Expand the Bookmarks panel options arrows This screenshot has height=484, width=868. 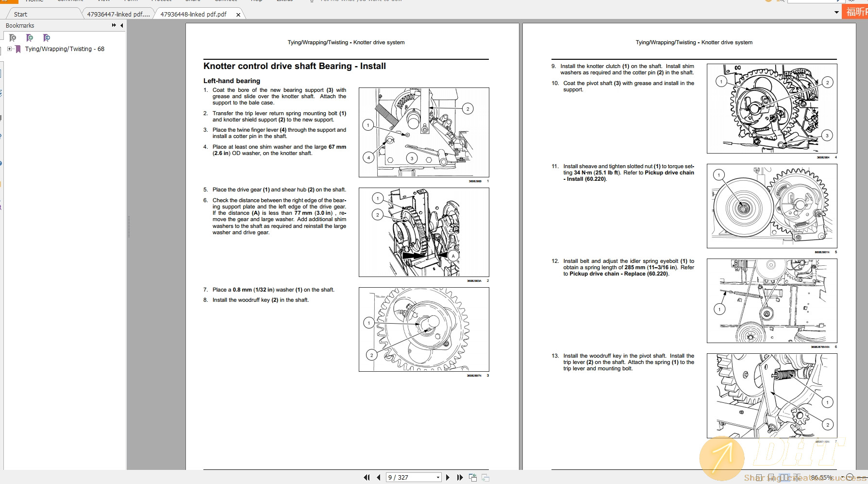click(114, 25)
